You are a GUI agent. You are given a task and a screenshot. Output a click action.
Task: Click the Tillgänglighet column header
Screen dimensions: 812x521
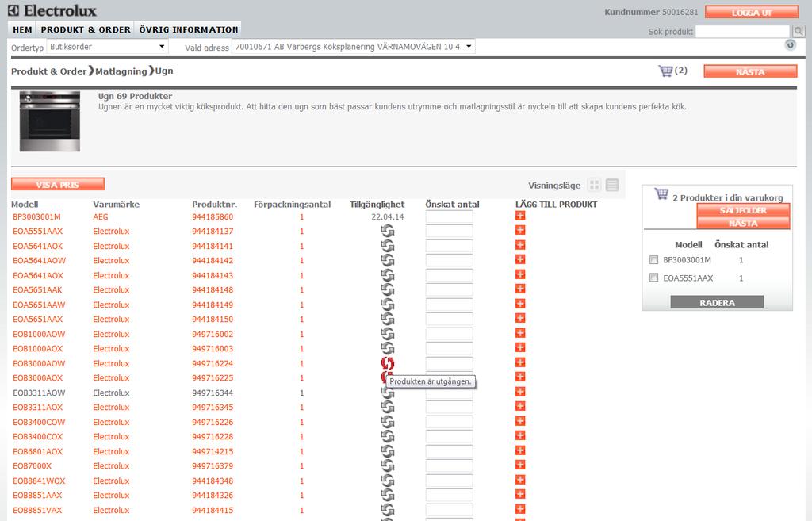pyautogui.click(x=377, y=204)
